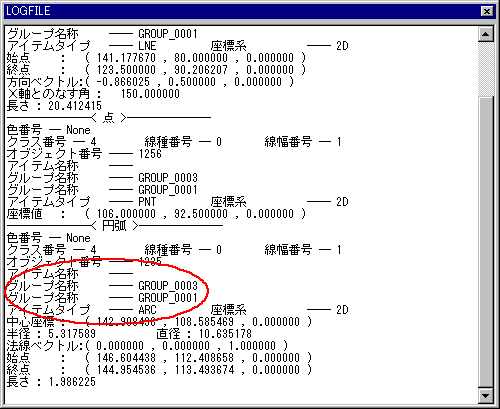Click the LNE item type value

(147, 46)
